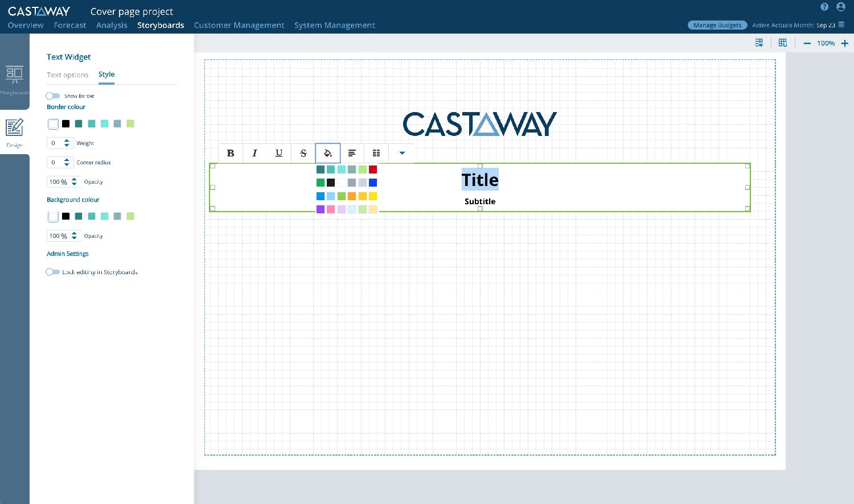This screenshot has width=854, height=504.
Task: Pick dark teal border colour swatch
Action: [x=79, y=123]
